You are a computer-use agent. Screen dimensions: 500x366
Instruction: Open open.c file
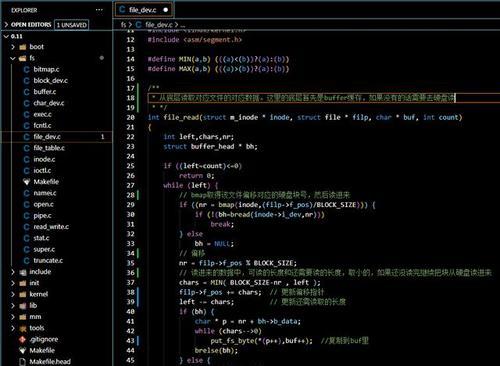point(43,204)
